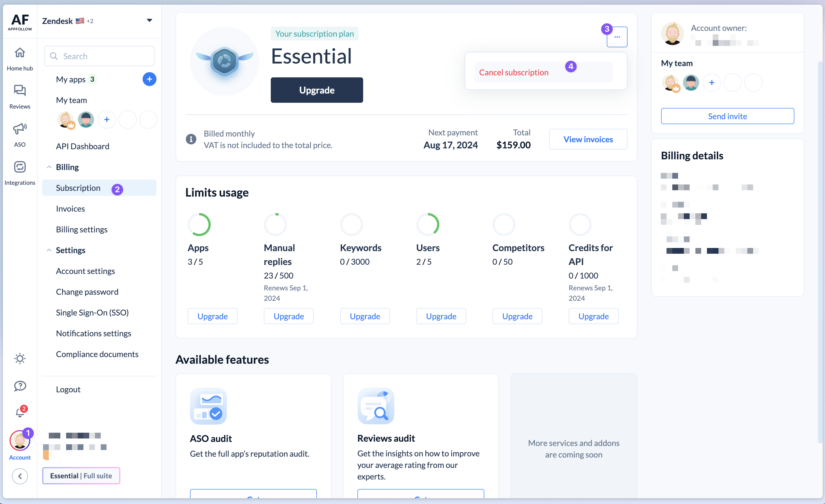This screenshot has width=825, height=504.
Task: Click the ASO audit feature icon
Action: 208,406
